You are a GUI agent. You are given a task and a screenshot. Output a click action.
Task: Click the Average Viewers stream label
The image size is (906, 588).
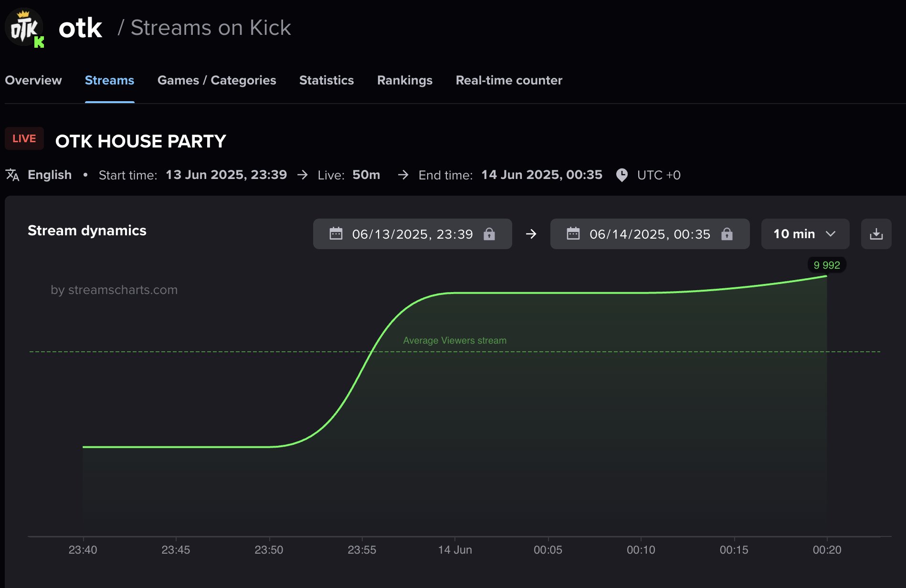coord(455,340)
